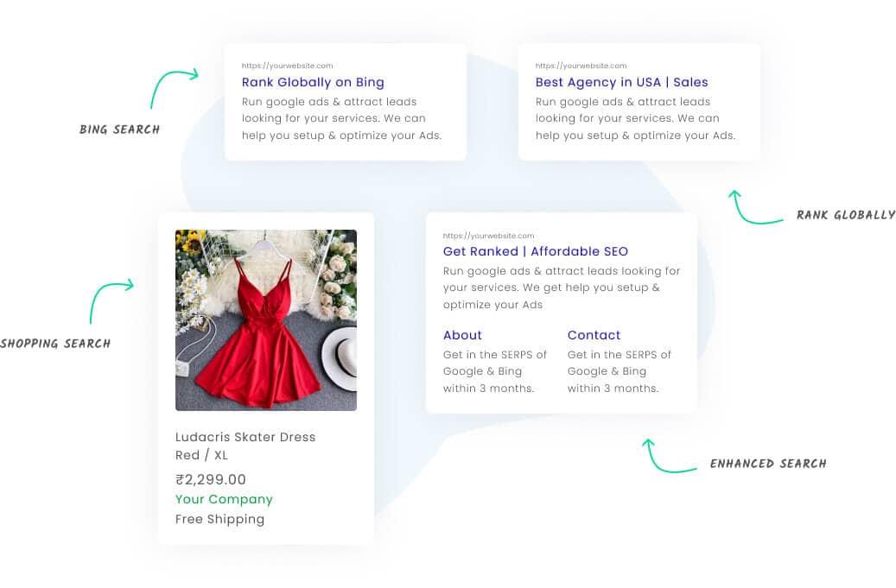The height and width of the screenshot is (588, 896).
Task: Click the 'ENHANCED SEARCH' handwritten label
Action: (x=768, y=464)
